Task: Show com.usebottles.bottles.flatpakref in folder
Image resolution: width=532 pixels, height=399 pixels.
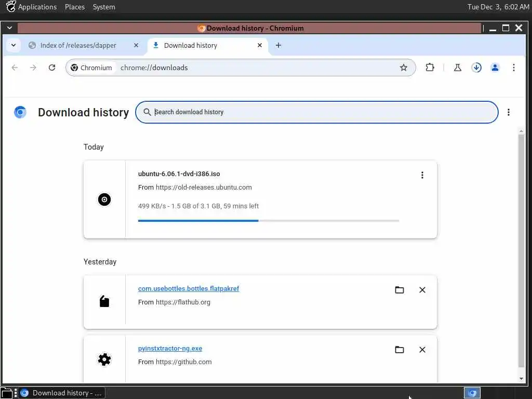Action: click(x=400, y=290)
